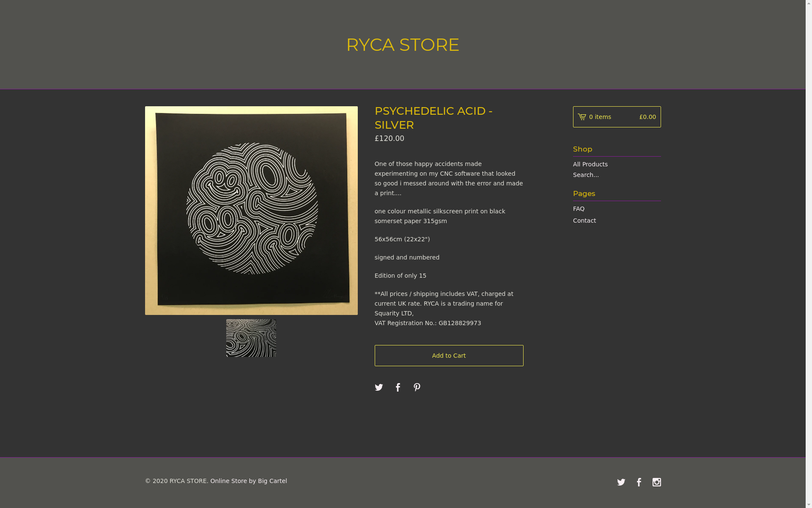Open the RYCA STORE header logo
812x508 pixels.
tap(403, 45)
